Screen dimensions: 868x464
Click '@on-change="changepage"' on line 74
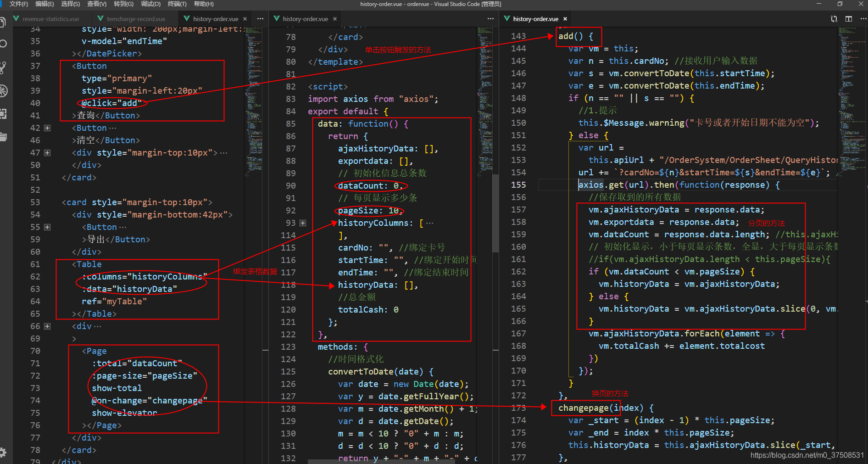pos(150,401)
